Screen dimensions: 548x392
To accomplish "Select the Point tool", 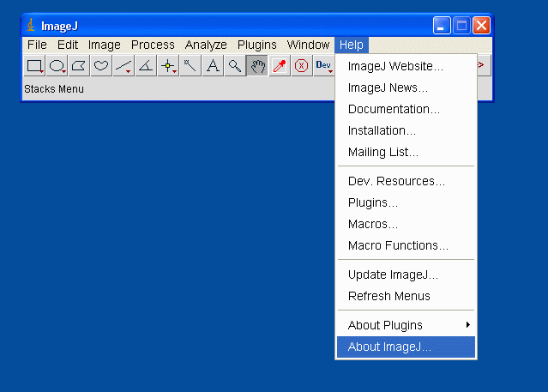I will tap(168, 66).
